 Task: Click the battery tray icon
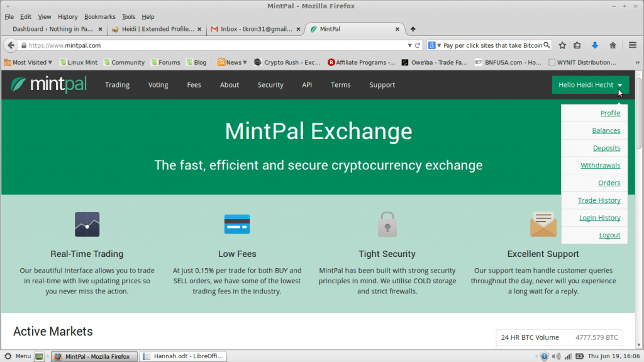click(579, 356)
